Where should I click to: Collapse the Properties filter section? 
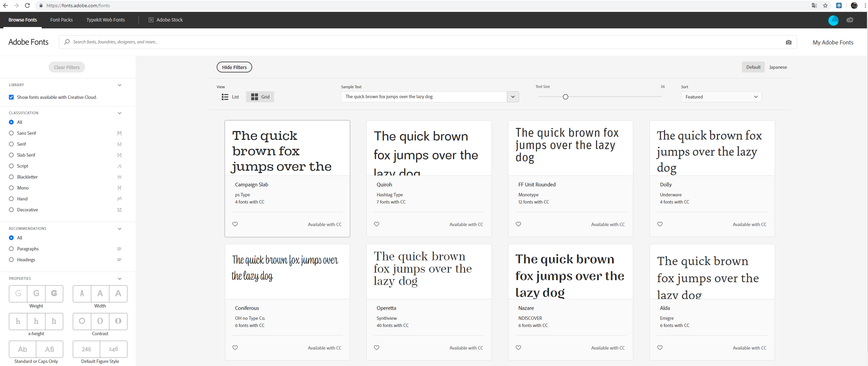tap(120, 279)
